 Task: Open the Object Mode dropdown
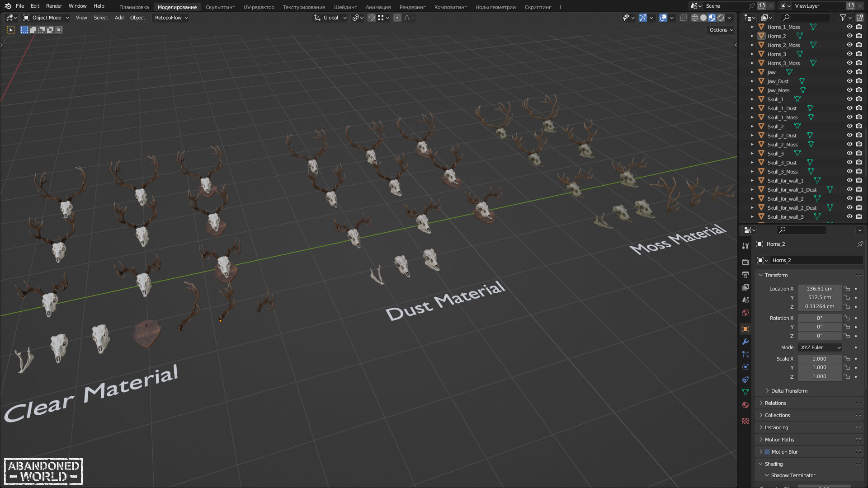click(x=47, y=18)
